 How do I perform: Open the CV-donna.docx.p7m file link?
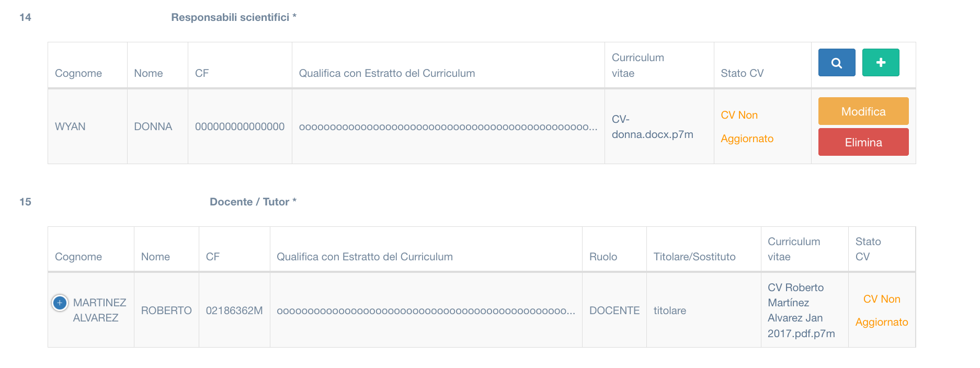pyautogui.click(x=652, y=126)
